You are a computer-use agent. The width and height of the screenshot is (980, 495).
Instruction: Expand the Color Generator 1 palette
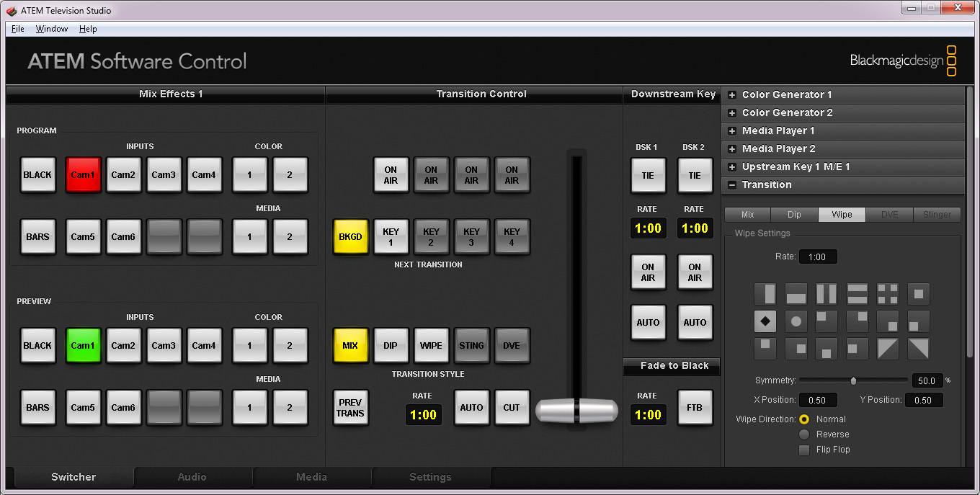pos(732,94)
